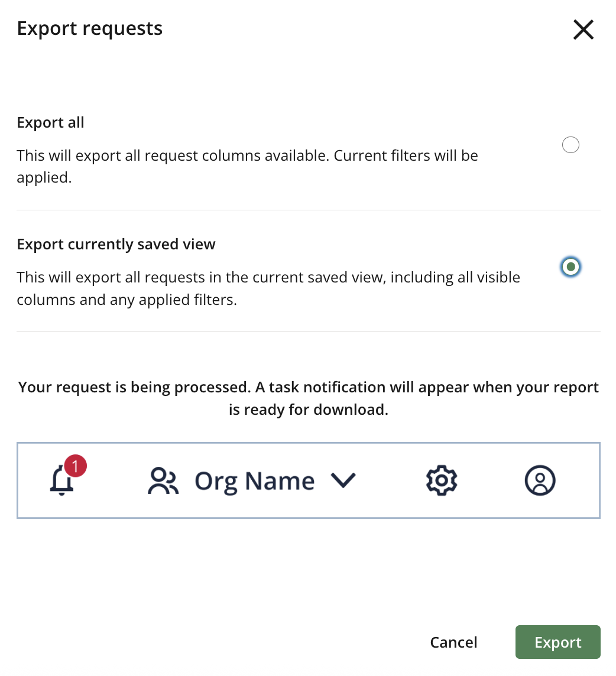Click the green Export button
This screenshot has width=616, height=676.
(x=557, y=642)
